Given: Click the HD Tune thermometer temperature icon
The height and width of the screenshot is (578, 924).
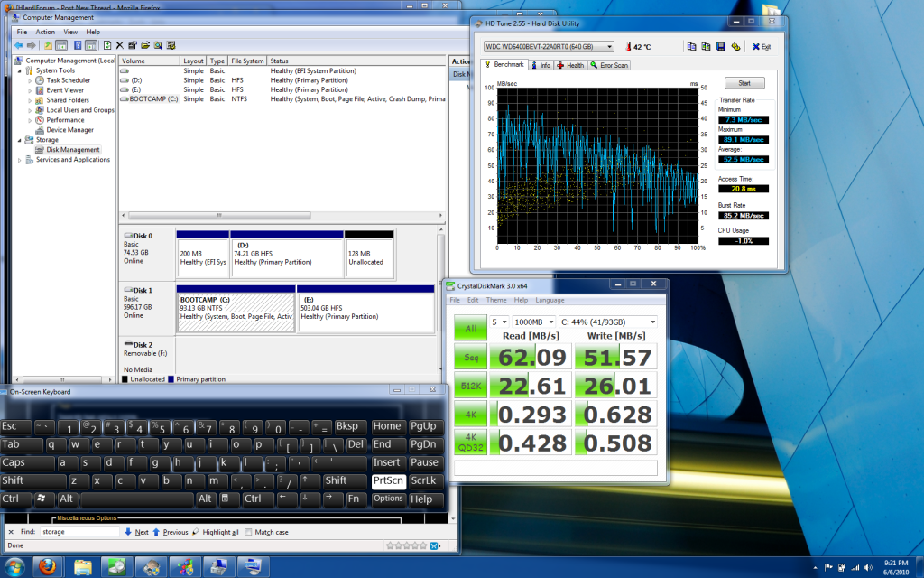Looking at the screenshot, I should point(628,47).
